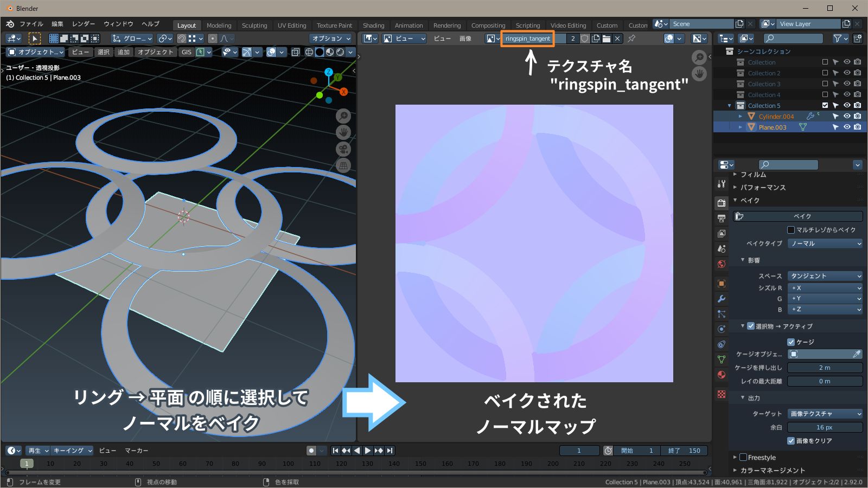
Task: Open the ベイクタイプ dropdown set to ノーマル
Action: [825, 243]
